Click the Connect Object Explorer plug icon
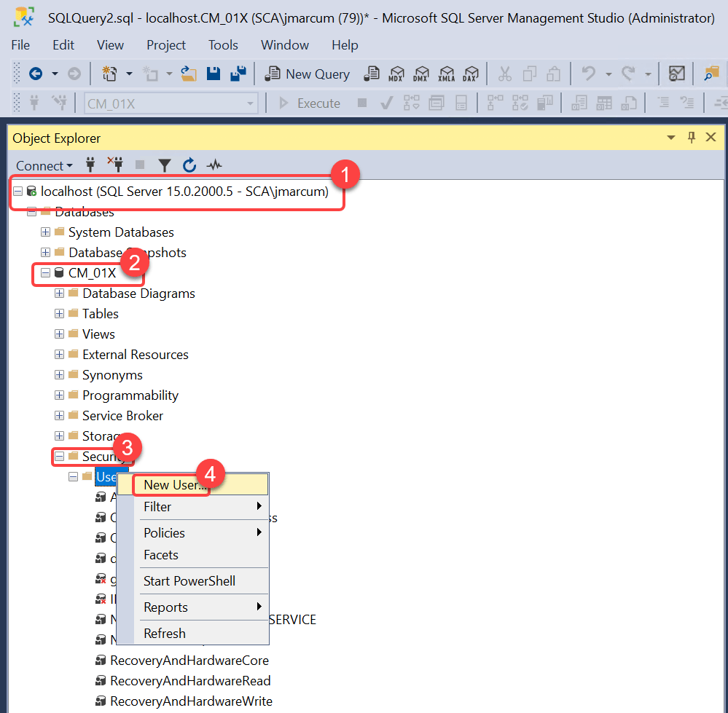Viewport: 728px width, 713px height. click(90, 165)
